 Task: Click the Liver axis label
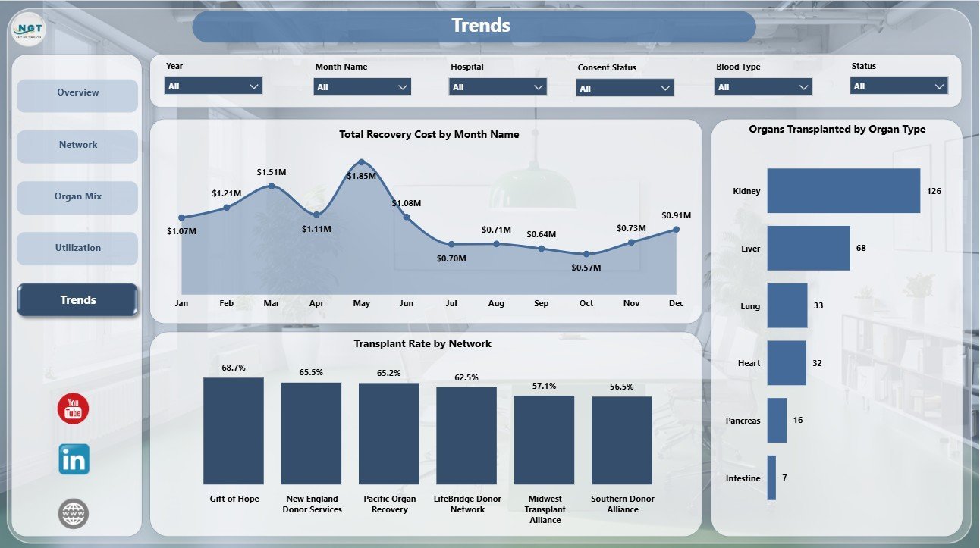(x=751, y=249)
